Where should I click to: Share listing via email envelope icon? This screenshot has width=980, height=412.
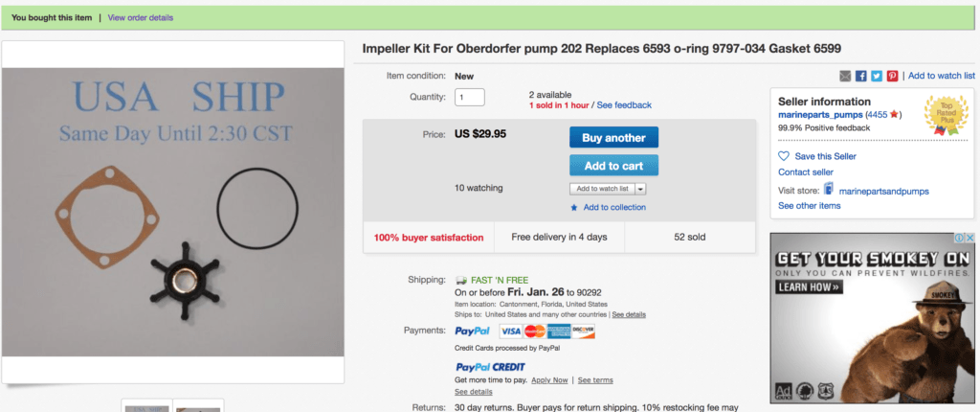(x=845, y=76)
